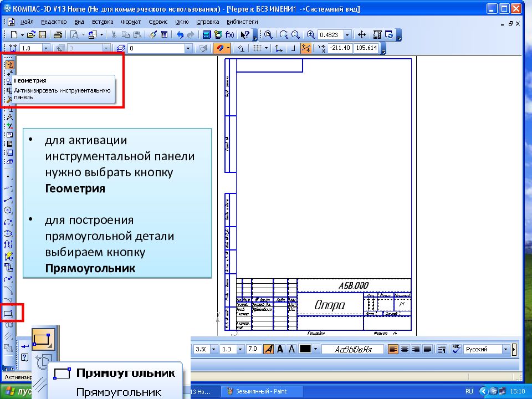Select the Point tool in the side toolbar
This screenshot has height=399, width=532.
click(x=8, y=177)
